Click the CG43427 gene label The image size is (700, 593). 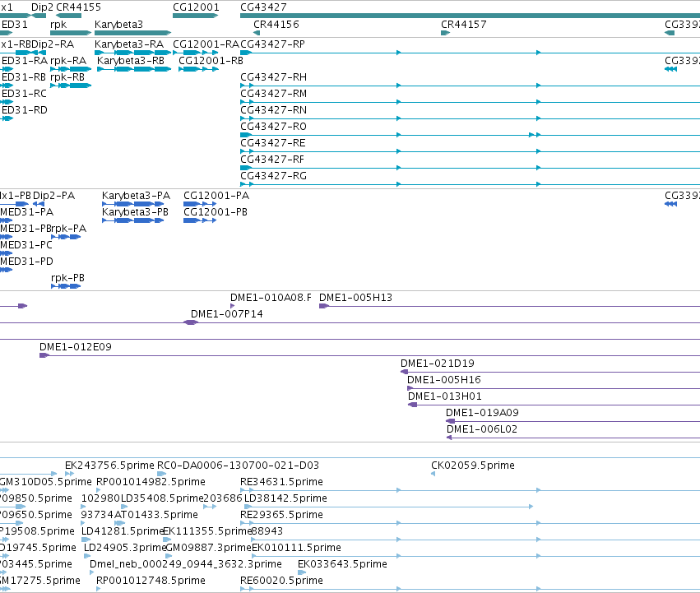tap(263, 7)
